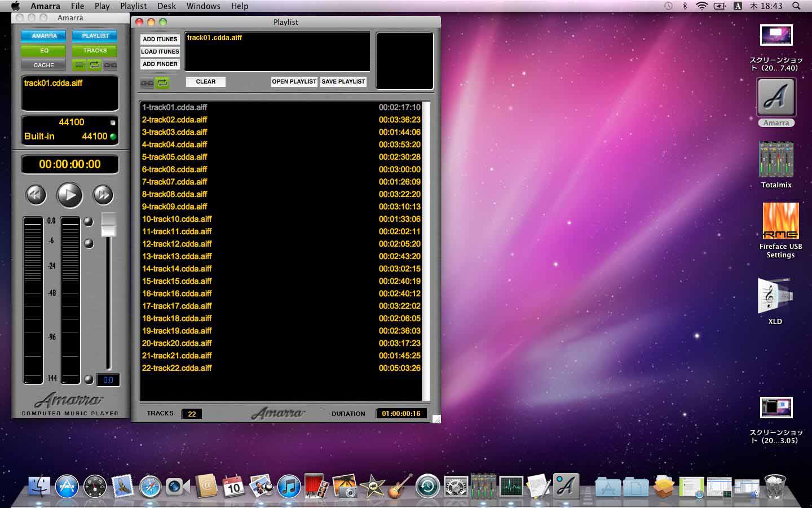Image resolution: width=812 pixels, height=508 pixels.
Task: Click the iCal calendar icon in the Dock
Action: pos(233,486)
